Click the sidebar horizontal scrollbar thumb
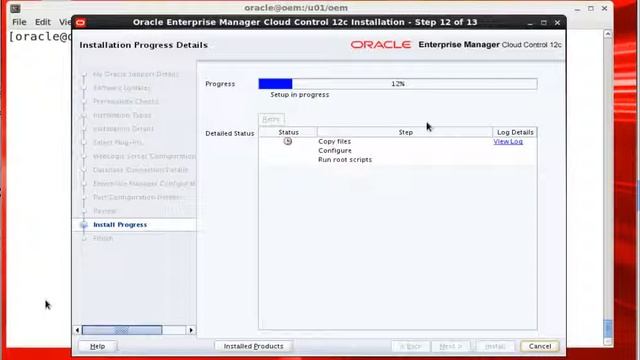This screenshot has height=360, width=640. (122, 330)
